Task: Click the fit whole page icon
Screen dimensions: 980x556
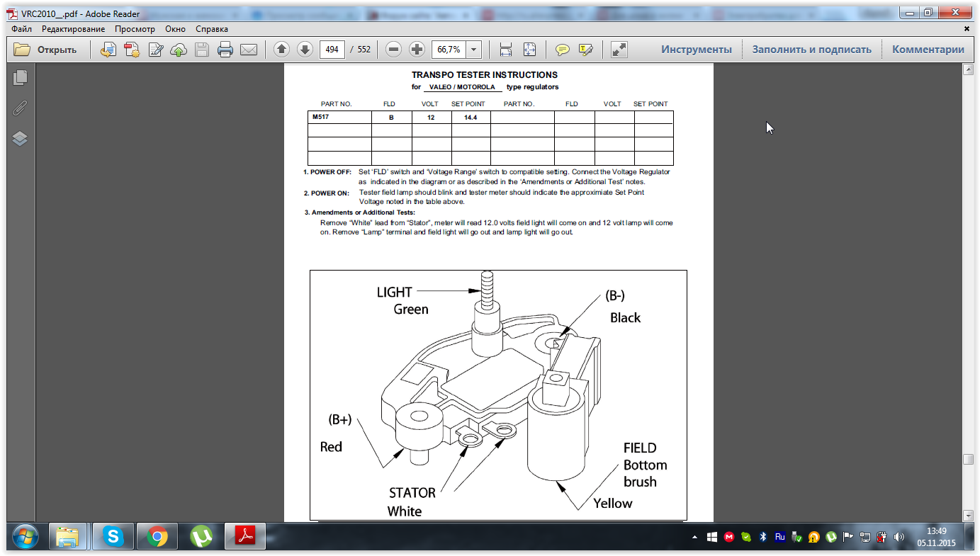Action: [529, 50]
